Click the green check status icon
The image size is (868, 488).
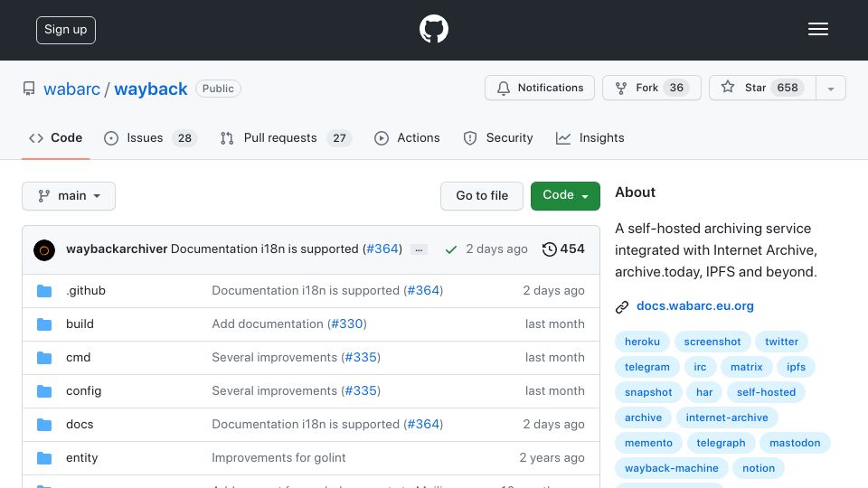450,249
